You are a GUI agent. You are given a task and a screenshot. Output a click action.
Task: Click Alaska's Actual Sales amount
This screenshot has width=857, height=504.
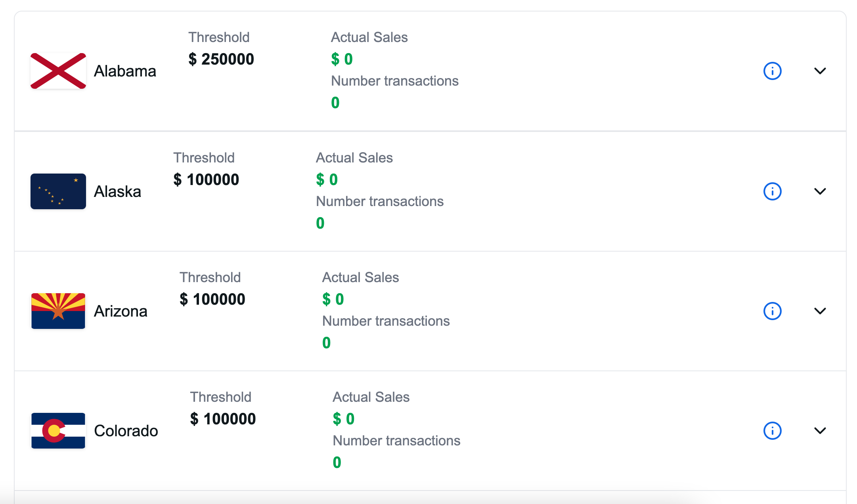click(327, 180)
